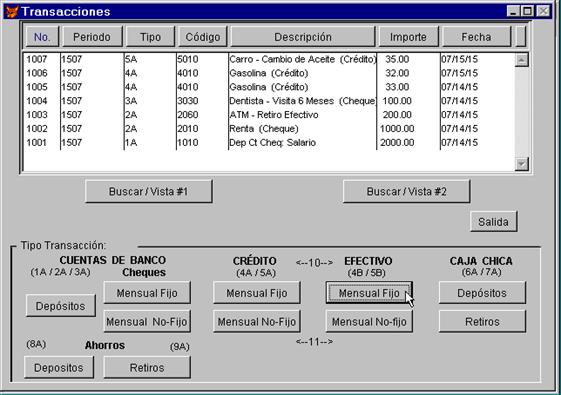Click Mensual No-Fijo under Cheques

pyautogui.click(x=147, y=322)
